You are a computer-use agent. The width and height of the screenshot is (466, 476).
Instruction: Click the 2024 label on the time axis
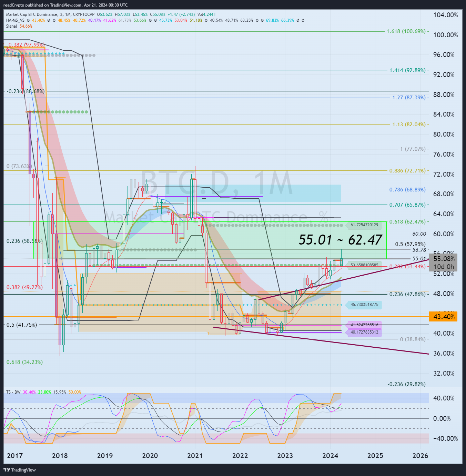(330, 456)
